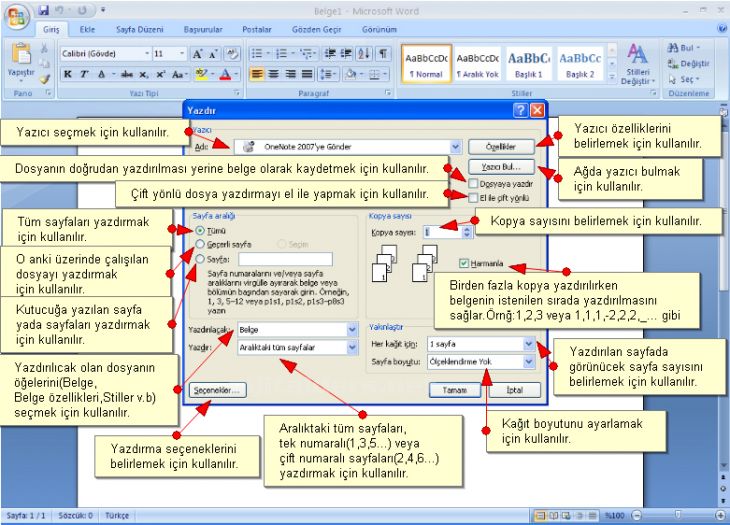Screen dimensions: 730x525
Task: Align text right in ribbon
Action: [291, 74]
